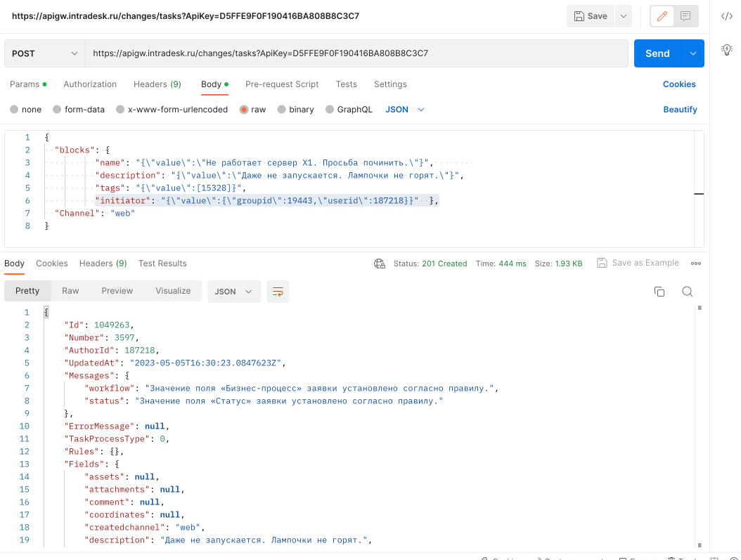This screenshot has width=741, height=560.
Task: Switch to the Tests tab
Action: pos(347,84)
